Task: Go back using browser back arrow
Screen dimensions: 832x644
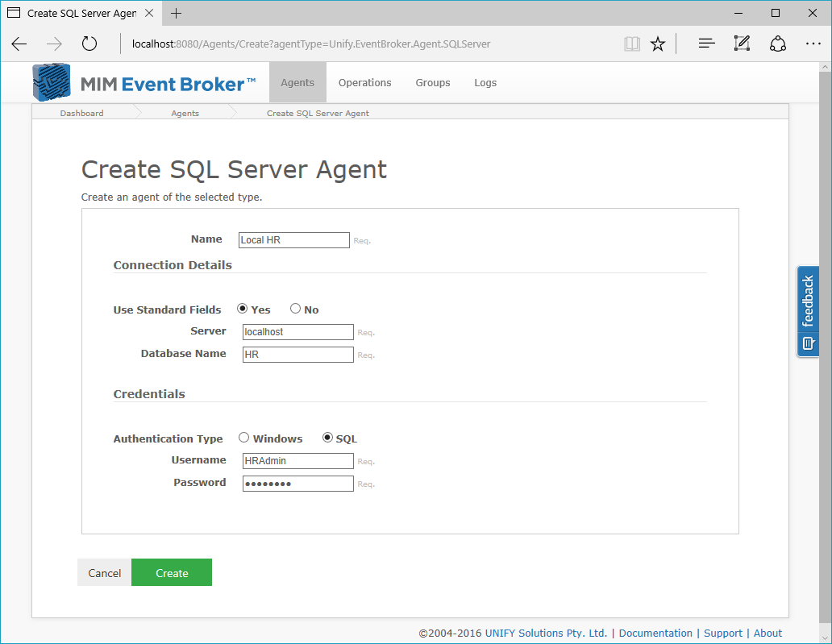Action: click(x=19, y=44)
